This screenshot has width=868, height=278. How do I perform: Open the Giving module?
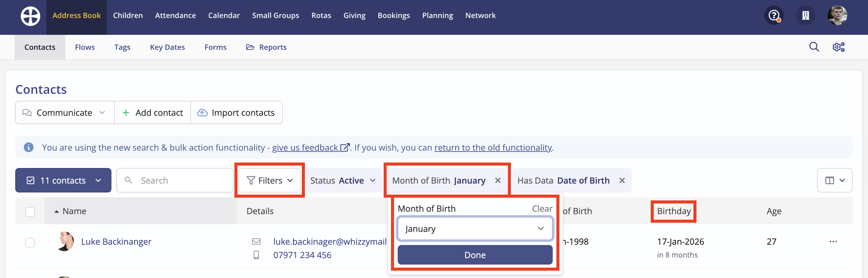354,16
